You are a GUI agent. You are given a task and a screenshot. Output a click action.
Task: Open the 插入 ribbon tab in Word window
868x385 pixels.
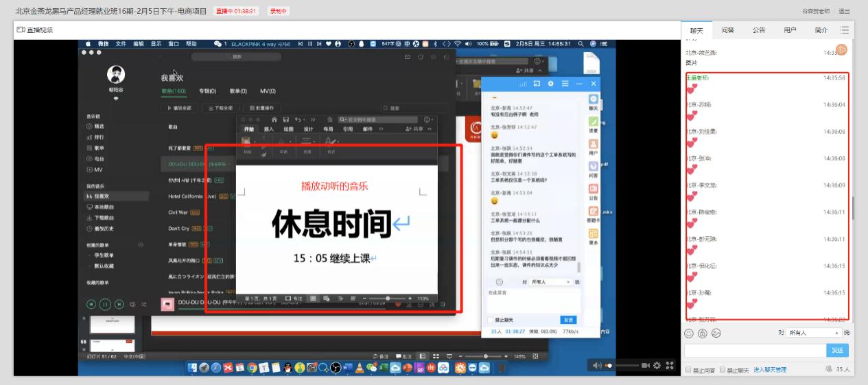[x=269, y=129]
